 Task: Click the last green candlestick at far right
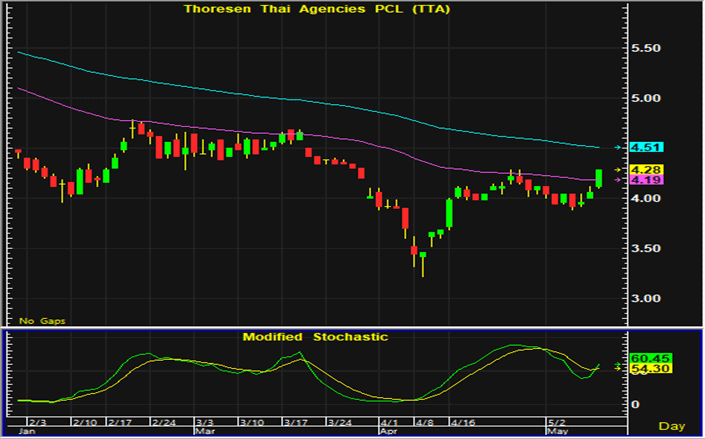coord(598,177)
